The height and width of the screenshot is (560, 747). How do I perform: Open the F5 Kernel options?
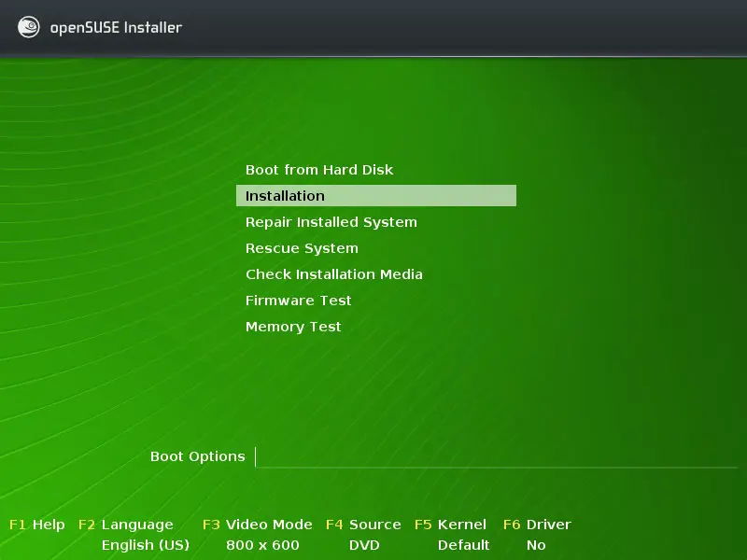coord(450,525)
